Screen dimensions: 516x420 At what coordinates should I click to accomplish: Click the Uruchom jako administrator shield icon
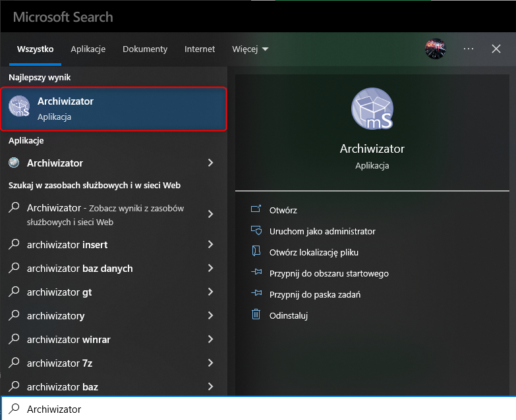point(256,231)
